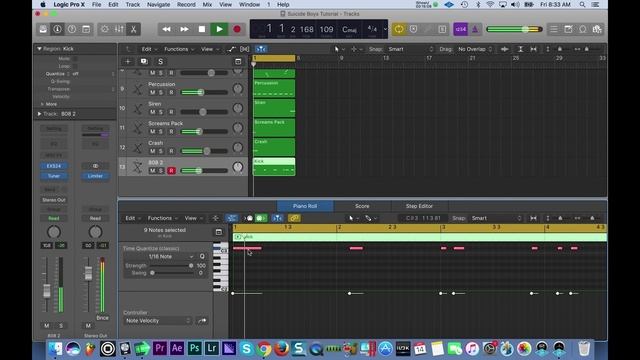Stop playback

tap(202, 29)
